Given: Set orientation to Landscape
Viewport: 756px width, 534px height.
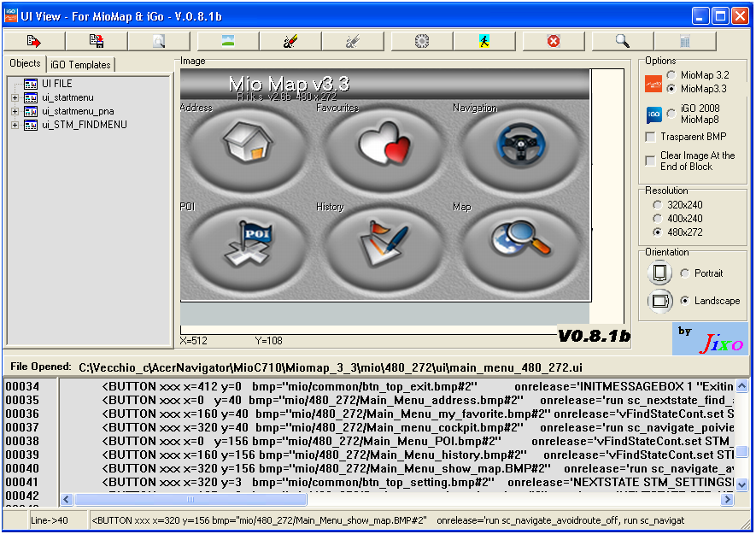Looking at the screenshot, I should (684, 301).
